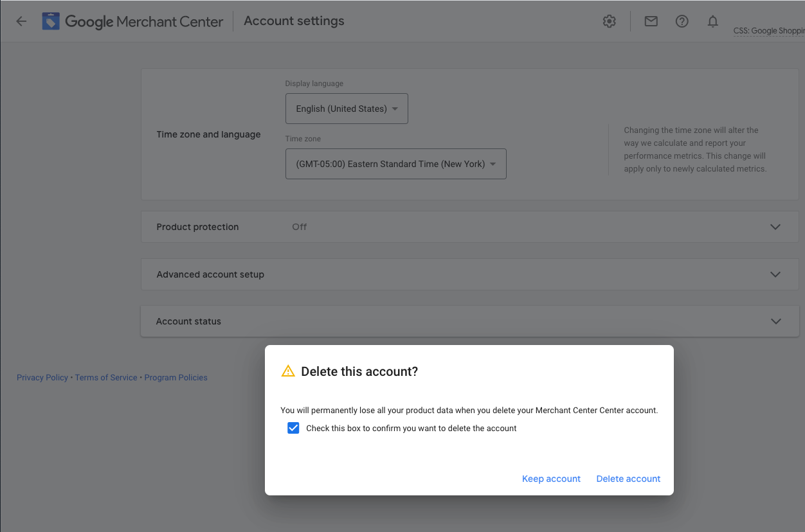Click the back arrow icon
This screenshot has height=532, width=805.
point(21,21)
